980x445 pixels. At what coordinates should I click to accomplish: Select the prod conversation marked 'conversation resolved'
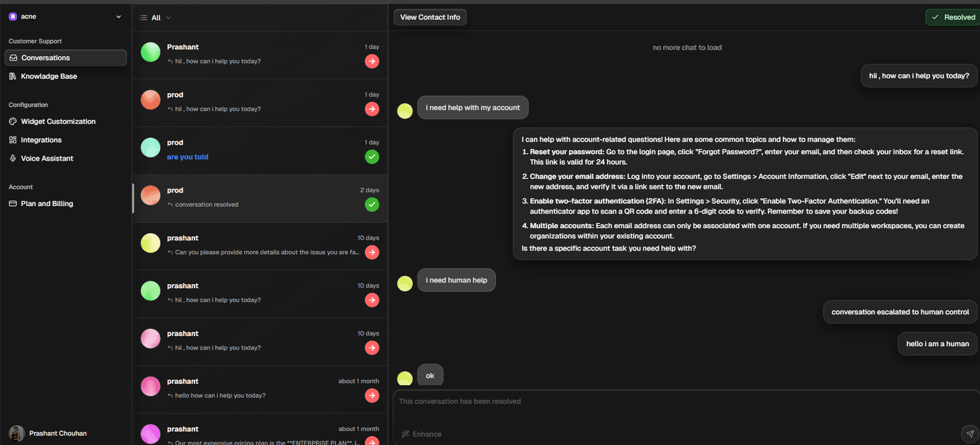(x=255, y=198)
